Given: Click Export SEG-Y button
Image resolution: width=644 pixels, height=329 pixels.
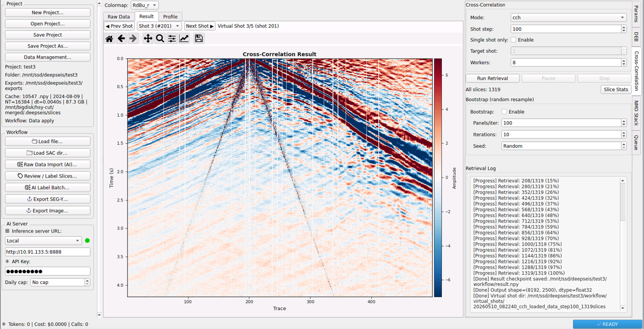Looking at the screenshot, I should (x=48, y=199).
